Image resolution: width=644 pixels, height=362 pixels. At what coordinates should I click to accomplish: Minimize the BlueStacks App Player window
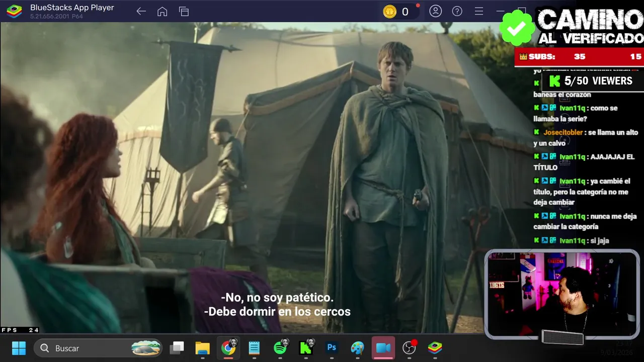coord(500,11)
